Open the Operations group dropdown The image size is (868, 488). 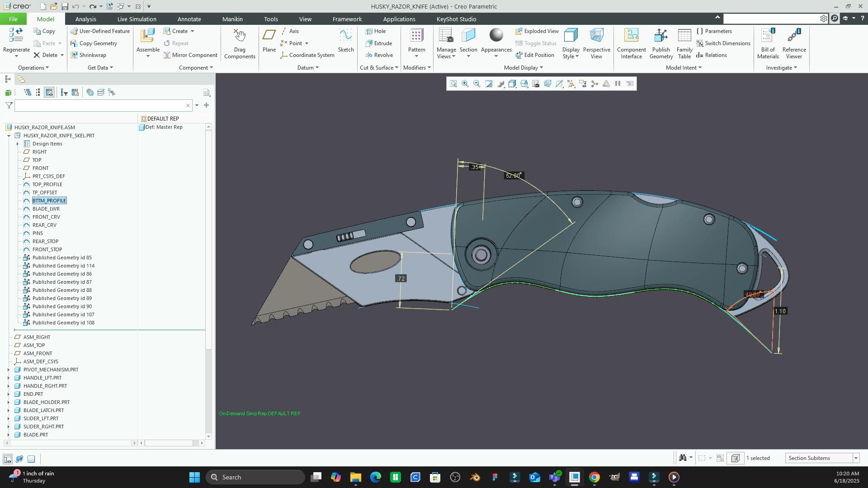tap(33, 68)
